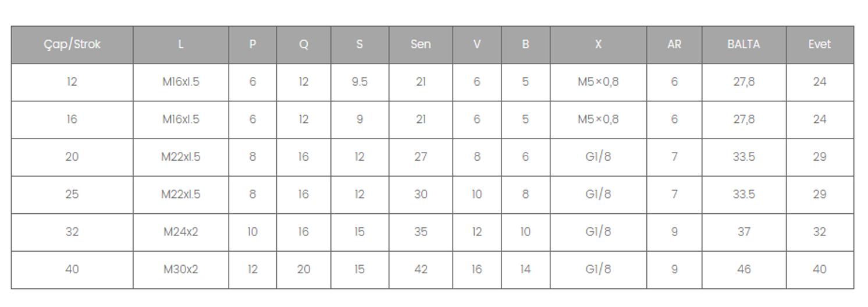Click the B value 14

click(525, 269)
